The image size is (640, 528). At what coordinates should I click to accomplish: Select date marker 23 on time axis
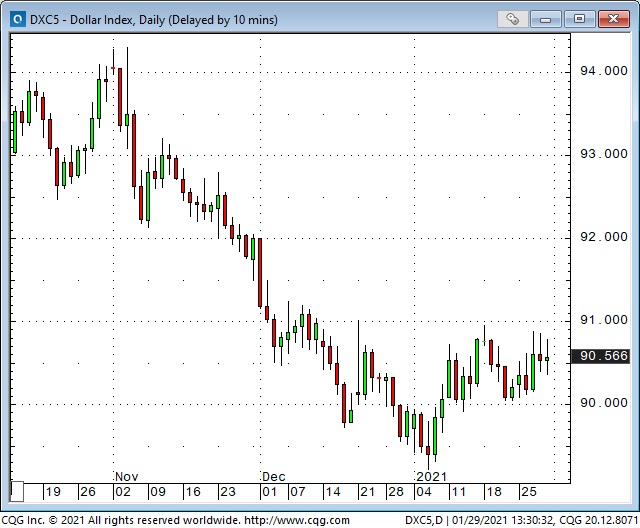coord(228,492)
